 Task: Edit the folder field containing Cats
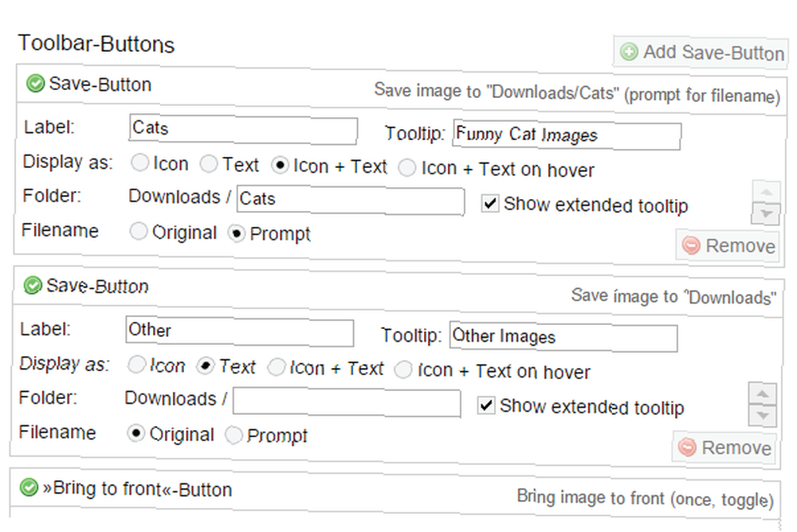pos(350,200)
